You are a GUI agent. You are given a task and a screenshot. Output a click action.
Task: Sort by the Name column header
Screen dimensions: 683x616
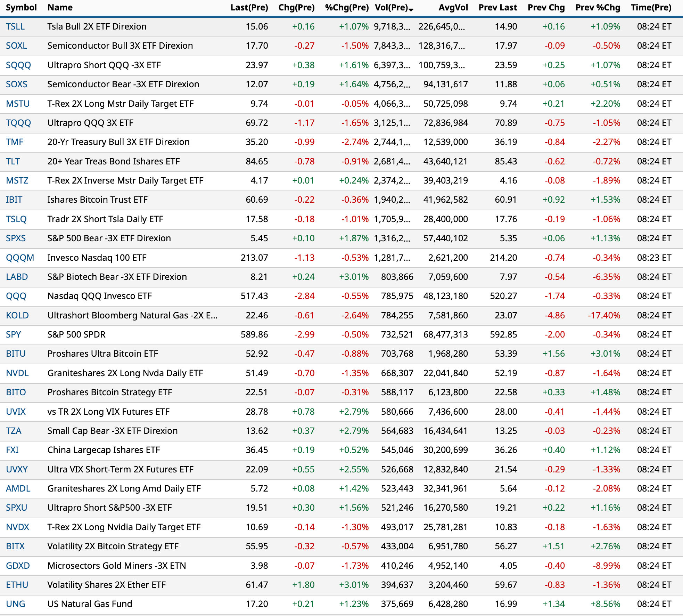point(60,8)
